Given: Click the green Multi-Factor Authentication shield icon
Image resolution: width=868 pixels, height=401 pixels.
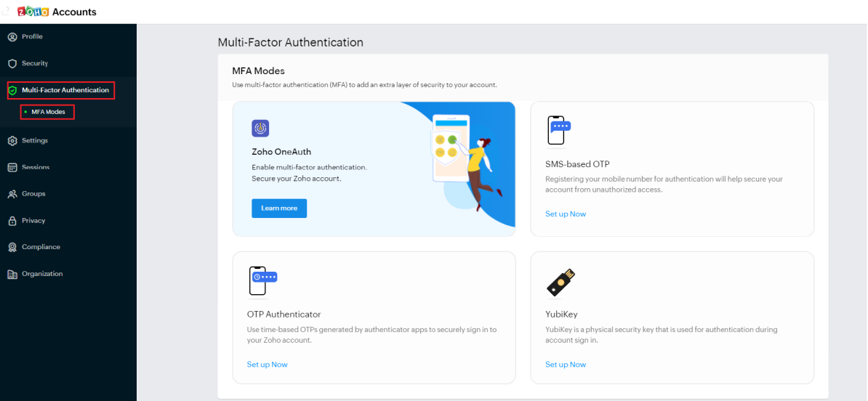Looking at the screenshot, I should pos(13,90).
